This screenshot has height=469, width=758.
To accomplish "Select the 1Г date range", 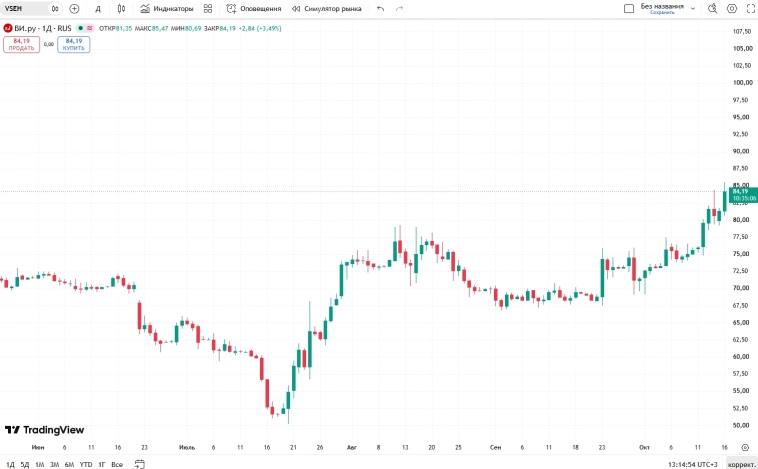I will [102, 464].
